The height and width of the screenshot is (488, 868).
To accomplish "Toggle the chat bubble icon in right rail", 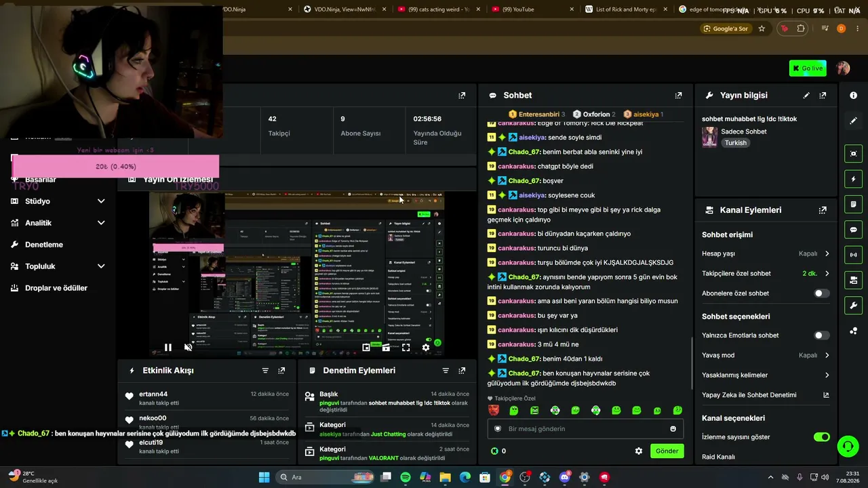I will coord(853,230).
